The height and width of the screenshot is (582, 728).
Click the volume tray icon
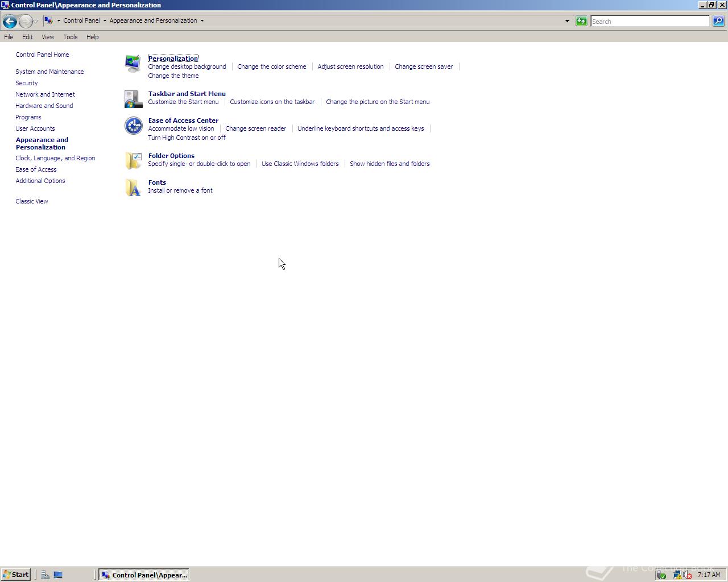pyautogui.click(x=688, y=575)
